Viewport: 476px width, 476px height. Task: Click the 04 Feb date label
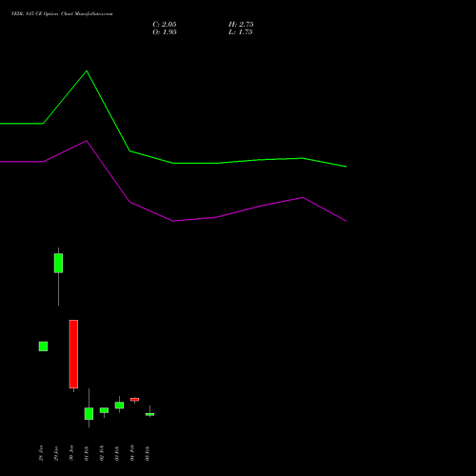(132, 453)
